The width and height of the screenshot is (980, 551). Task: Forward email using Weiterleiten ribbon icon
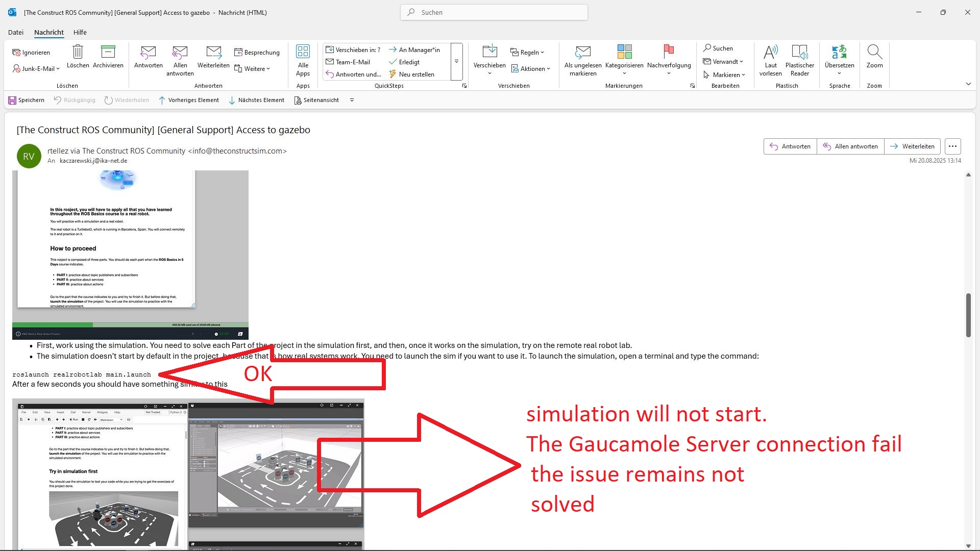[x=213, y=53]
